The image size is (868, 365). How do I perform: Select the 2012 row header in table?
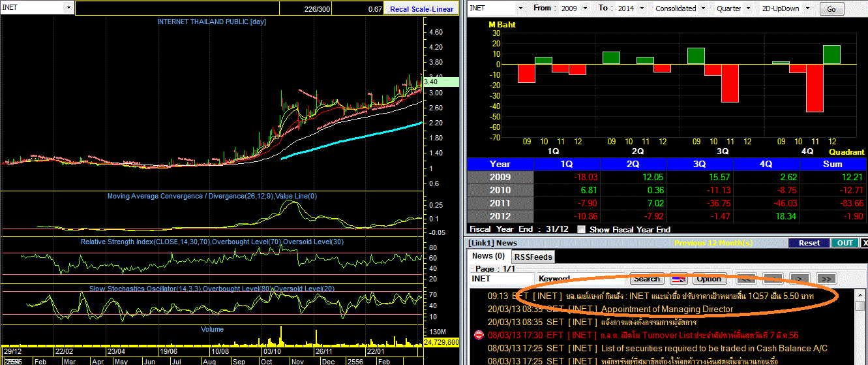pos(500,216)
